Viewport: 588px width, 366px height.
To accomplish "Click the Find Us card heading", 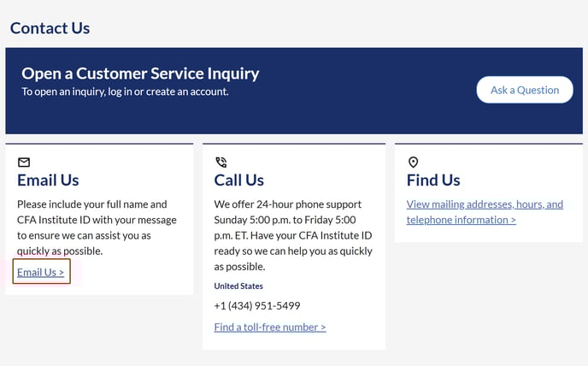I will pyautogui.click(x=433, y=180).
